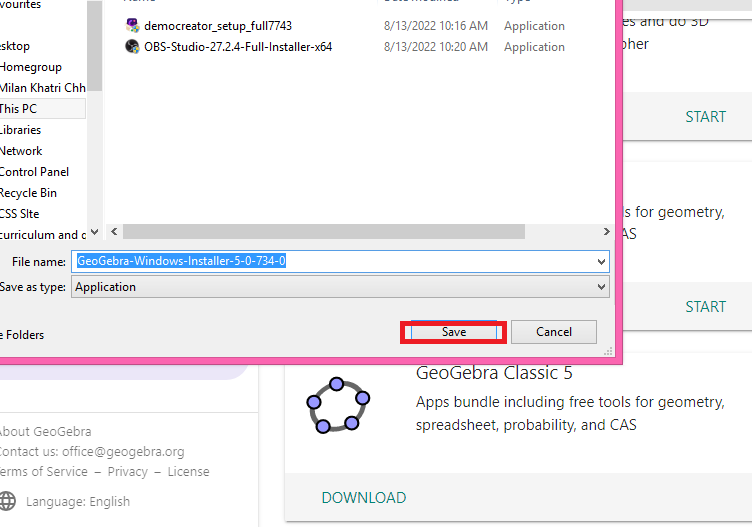Click horizontal scrollbar left arrow
The image size is (752, 527).
click(114, 232)
